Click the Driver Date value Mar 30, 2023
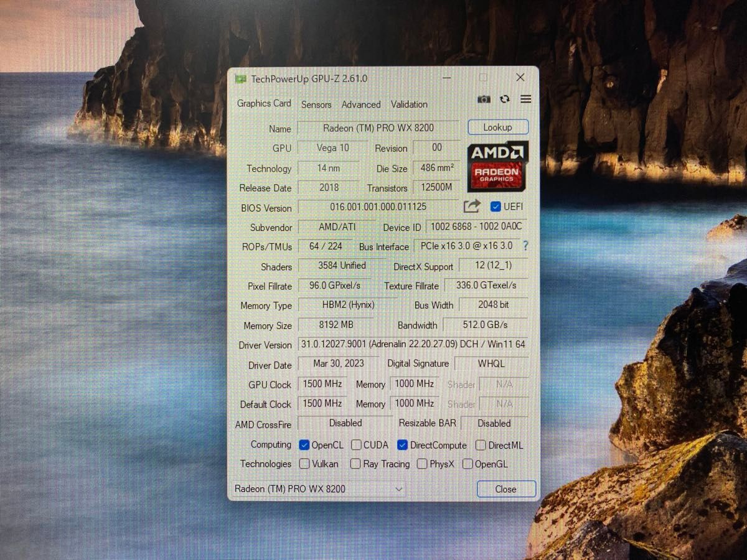This screenshot has height=560, width=747. 339,363
